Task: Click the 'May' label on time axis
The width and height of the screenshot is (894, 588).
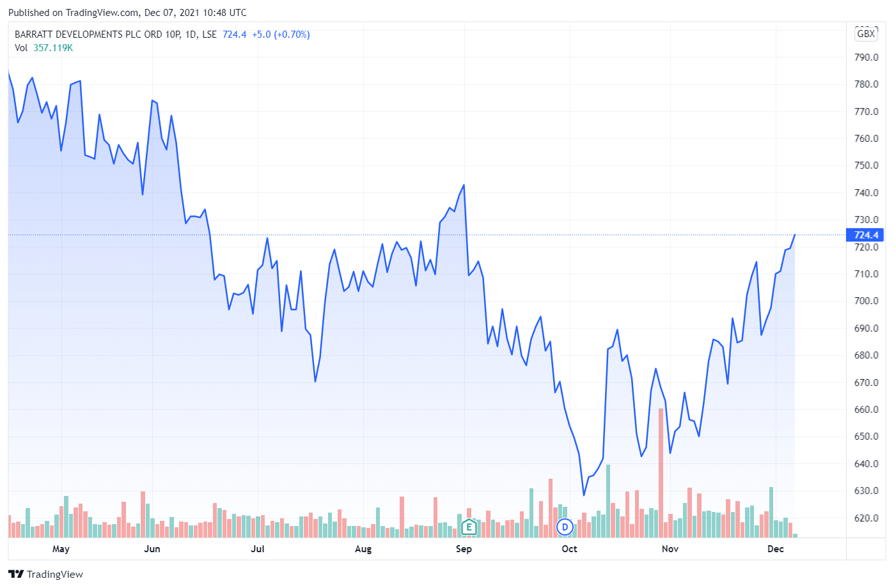Action: 61,549
